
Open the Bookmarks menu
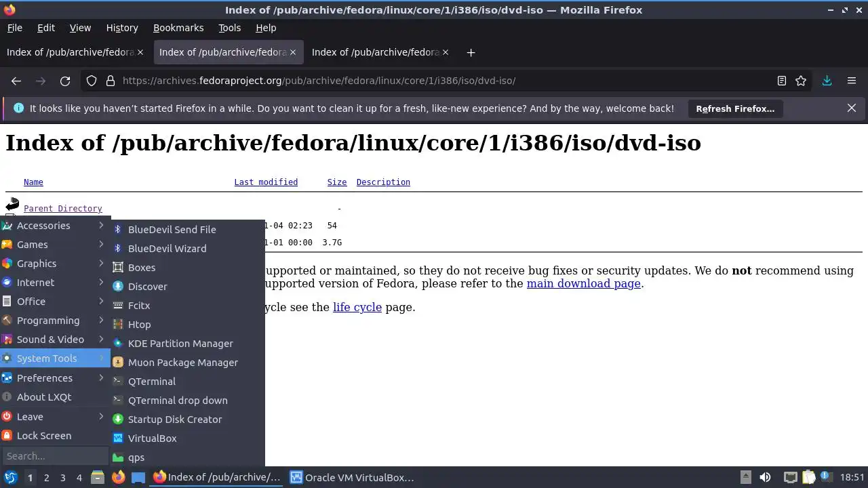[x=178, y=28]
